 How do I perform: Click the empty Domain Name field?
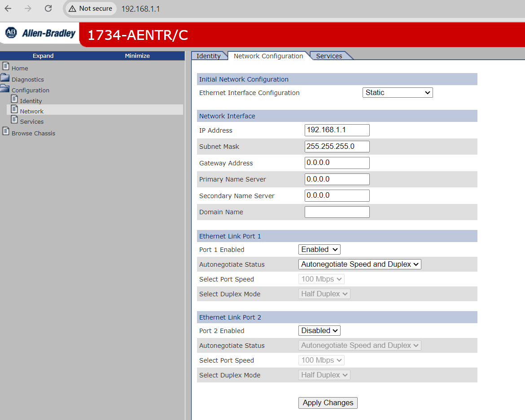[337, 212]
